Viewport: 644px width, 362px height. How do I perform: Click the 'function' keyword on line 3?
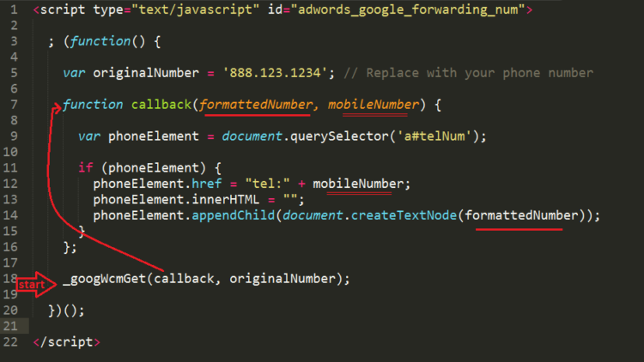(x=100, y=41)
